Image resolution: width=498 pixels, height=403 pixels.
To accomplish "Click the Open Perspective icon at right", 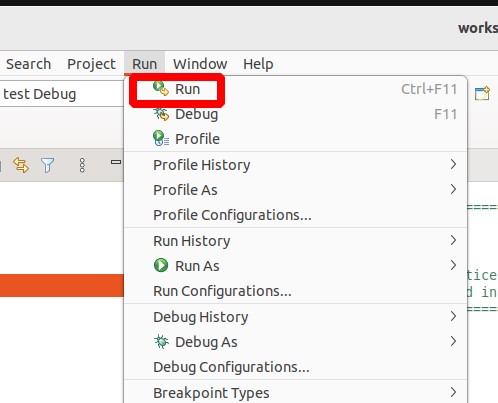I will [x=482, y=93].
